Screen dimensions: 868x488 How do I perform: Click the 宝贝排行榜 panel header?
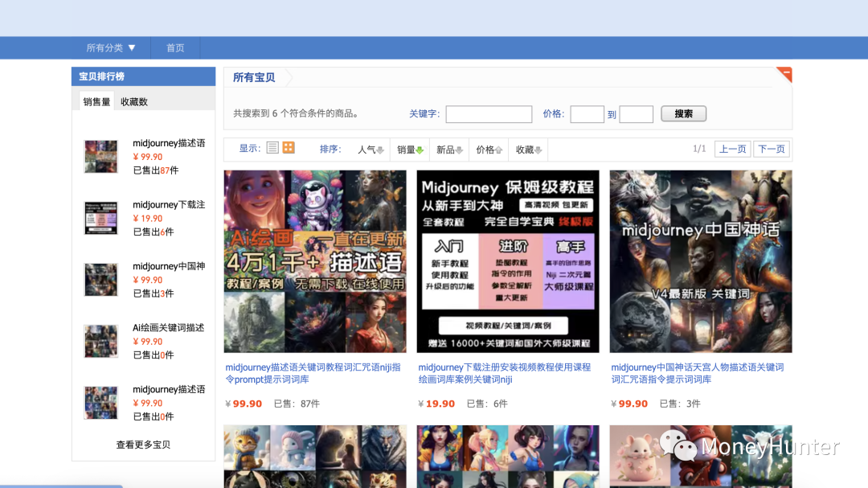(x=143, y=76)
